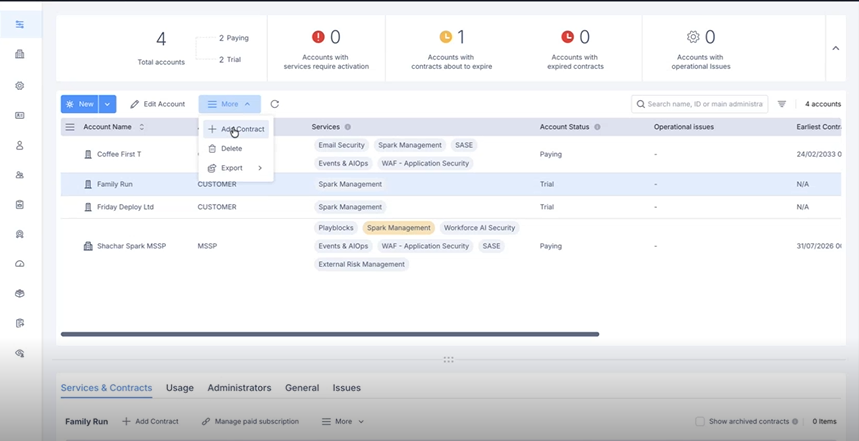Select Delete from More menu
The height and width of the screenshot is (441, 859).
pyautogui.click(x=236, y=148)
